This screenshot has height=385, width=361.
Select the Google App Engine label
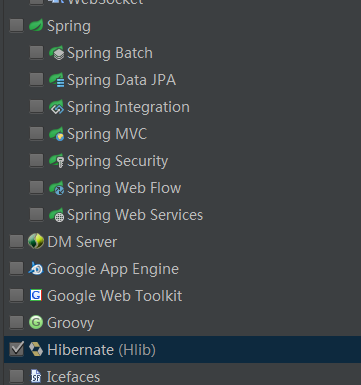pos(113,269)
